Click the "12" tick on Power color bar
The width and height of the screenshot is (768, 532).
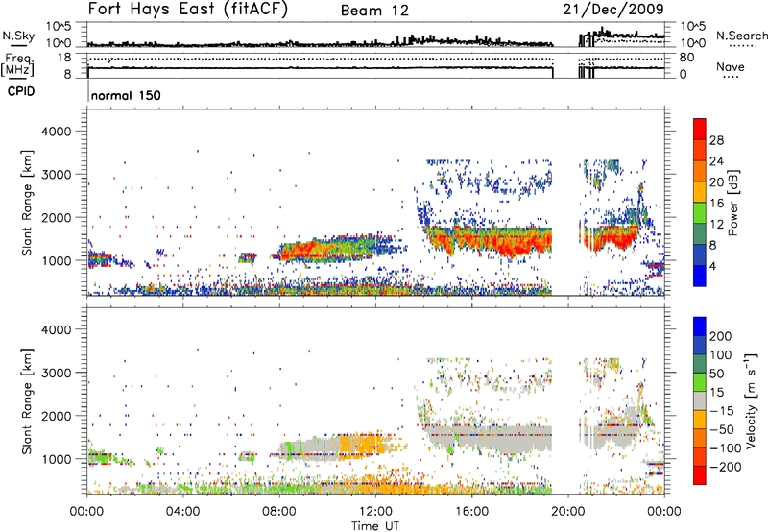pos(716,225)
